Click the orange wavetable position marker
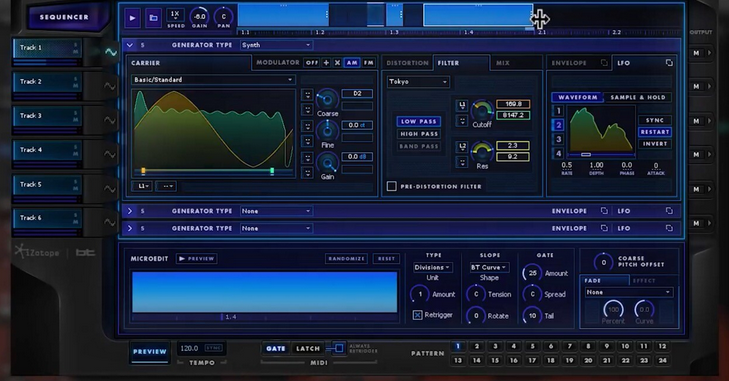 coord(143,171)
